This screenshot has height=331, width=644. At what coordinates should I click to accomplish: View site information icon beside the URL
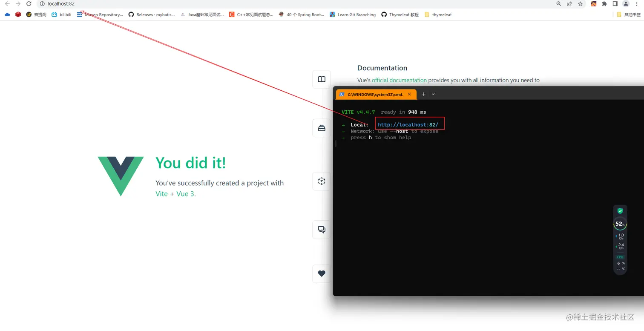(x=42, y=4)
